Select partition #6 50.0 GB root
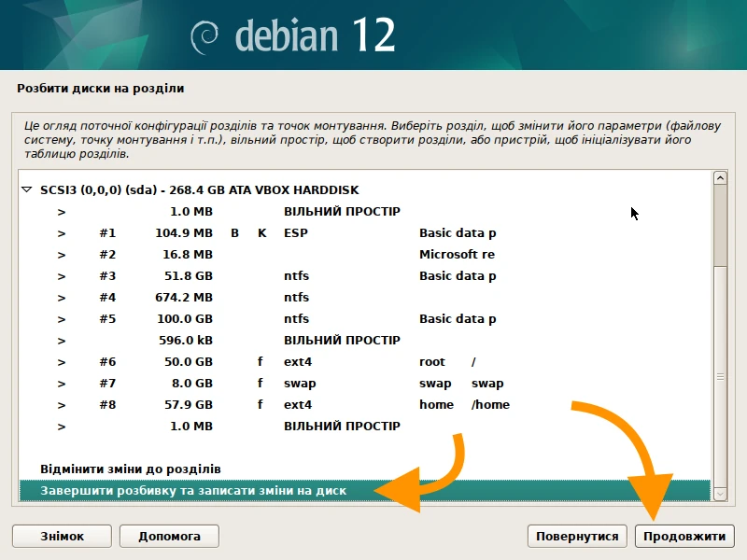The image size is (747, 560). [x=365, y=361]
